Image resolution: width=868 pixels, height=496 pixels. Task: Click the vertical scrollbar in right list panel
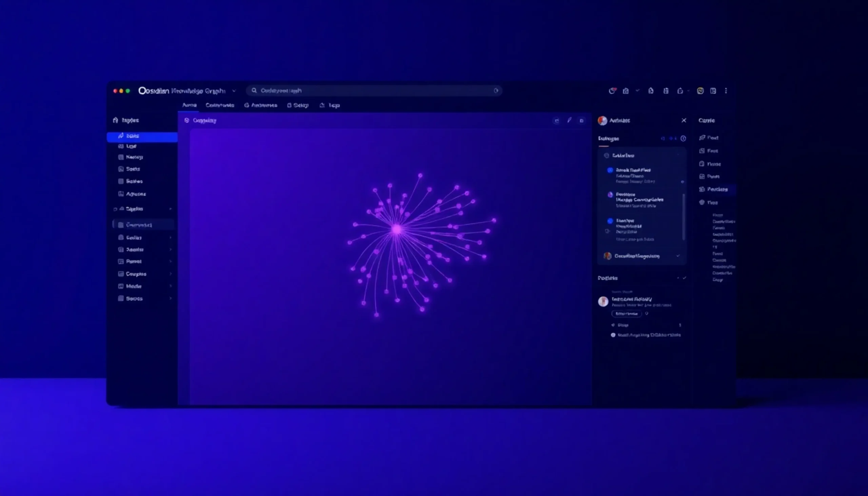(683, 216)
